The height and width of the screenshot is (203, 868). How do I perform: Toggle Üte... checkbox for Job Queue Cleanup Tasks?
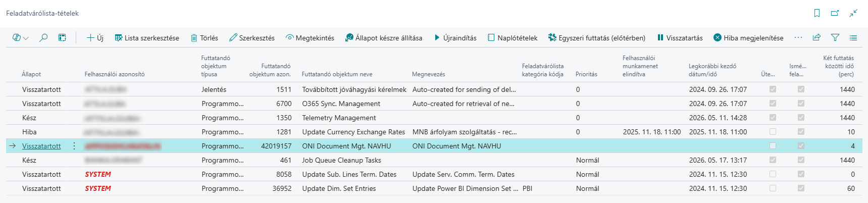tap(773, 160)
